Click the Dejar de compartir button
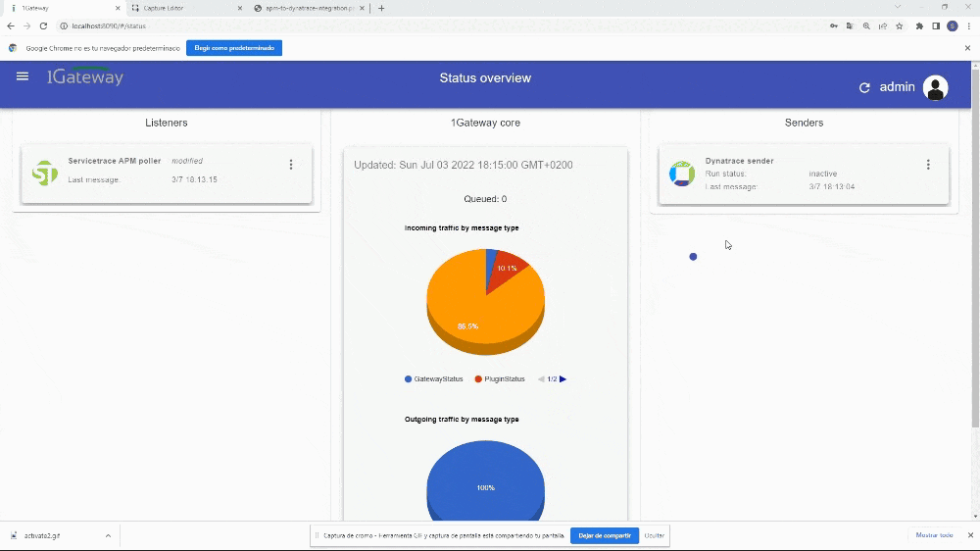This screenshot has width=980, height=551. [x=604, y=535]
